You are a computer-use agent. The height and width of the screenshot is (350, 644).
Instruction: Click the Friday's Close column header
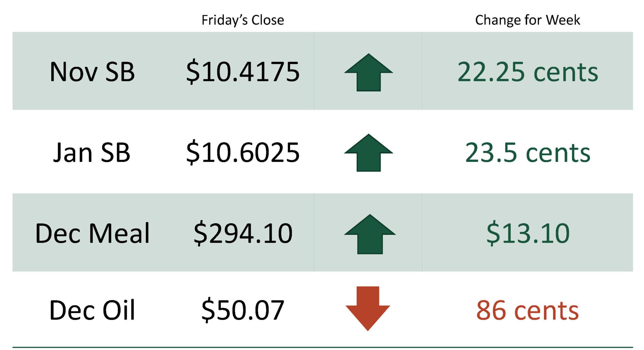coord(243,20)
